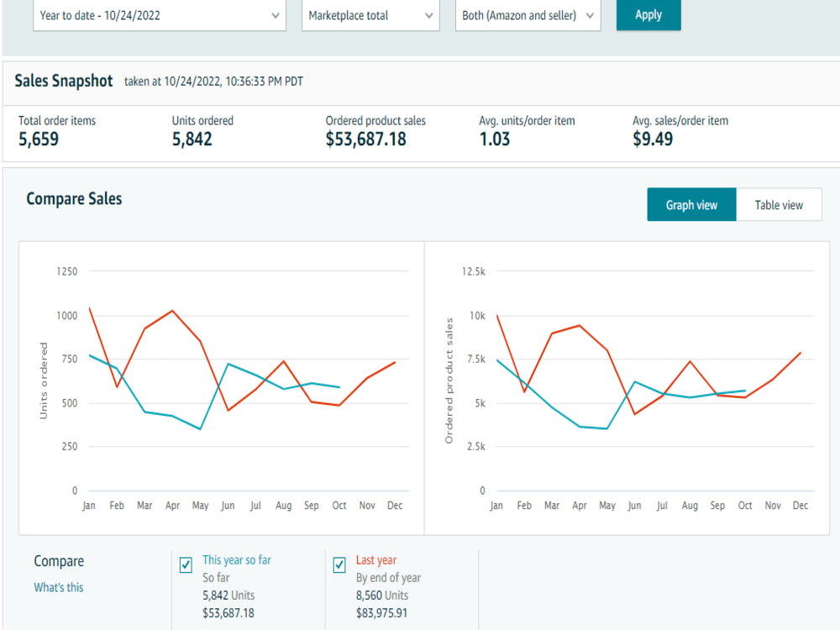Click the Jan label on the Ordered product sales chart
840x630 pixels.
[x=496, y=505]
